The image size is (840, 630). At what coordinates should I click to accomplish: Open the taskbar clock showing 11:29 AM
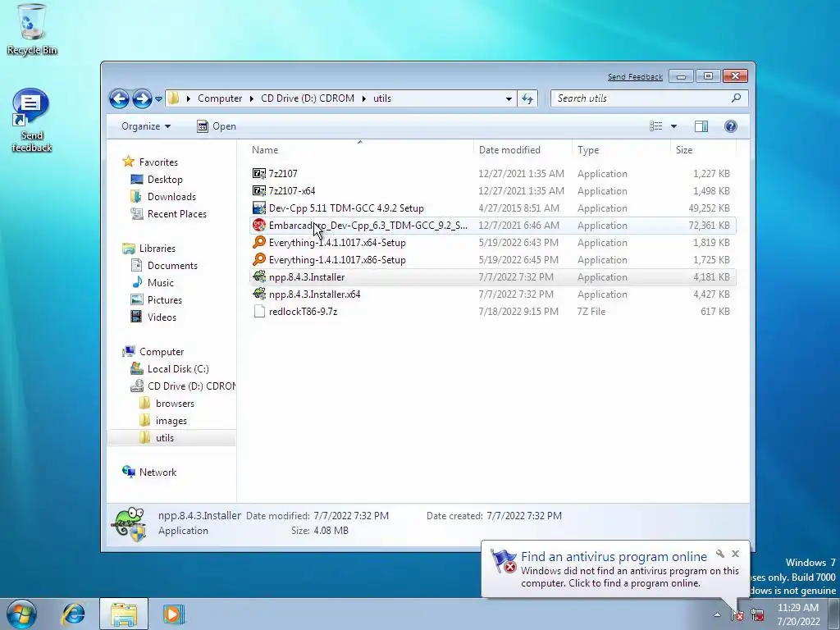798,614
